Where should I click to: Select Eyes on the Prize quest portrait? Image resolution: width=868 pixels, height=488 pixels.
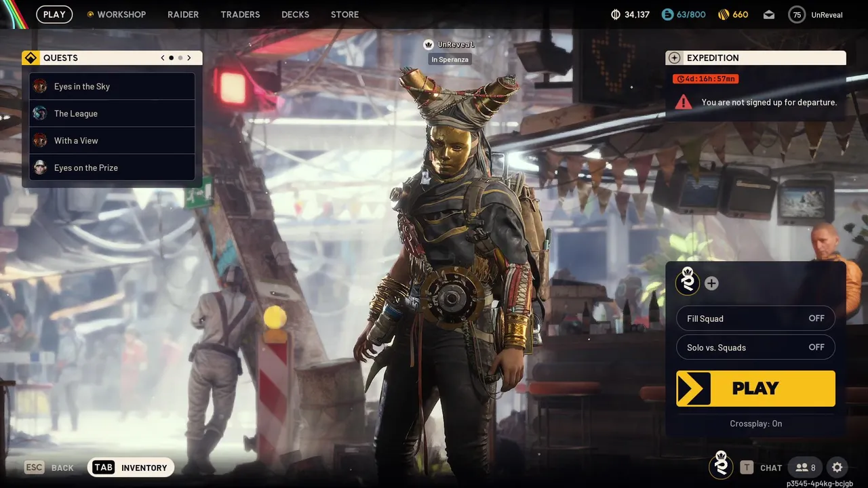[40, 167]
